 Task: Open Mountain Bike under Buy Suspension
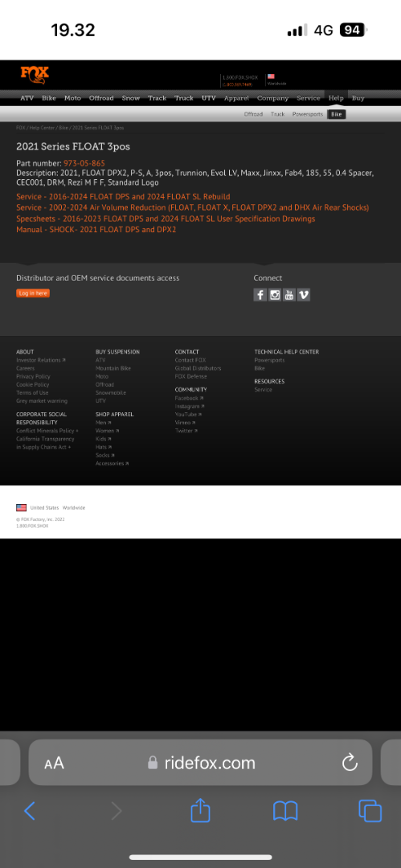[x=113, y=368]
